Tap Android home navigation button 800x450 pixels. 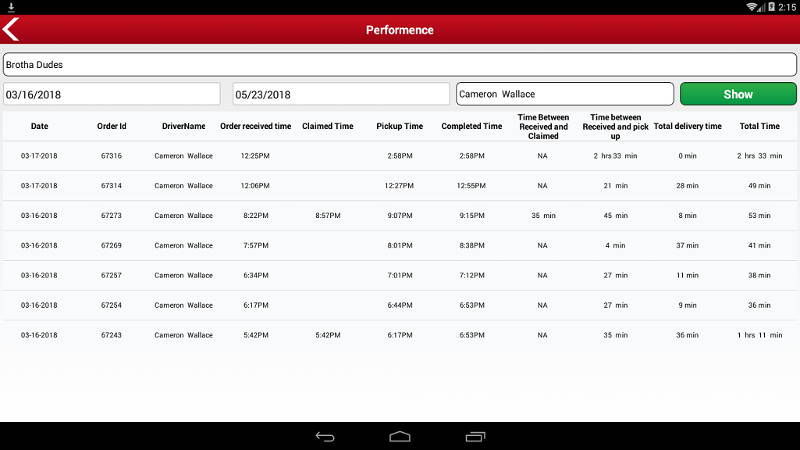click(399, 437)
